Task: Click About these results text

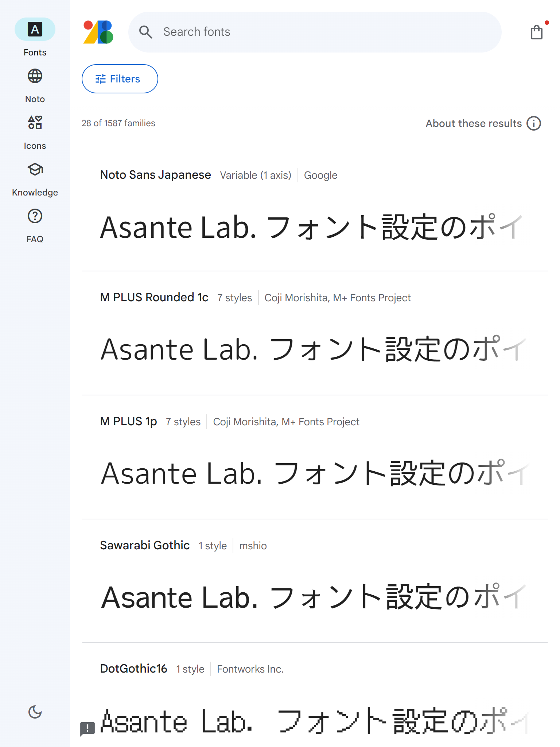Action: point(473,123)
